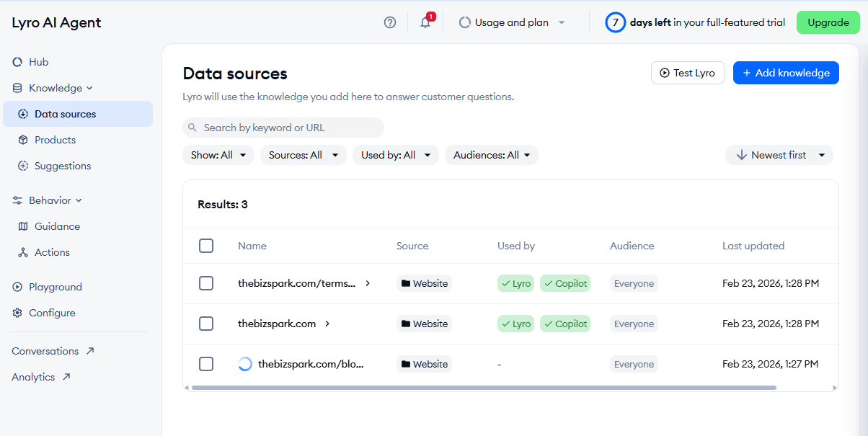Open the Audiences: All filter dropdown

491,155
